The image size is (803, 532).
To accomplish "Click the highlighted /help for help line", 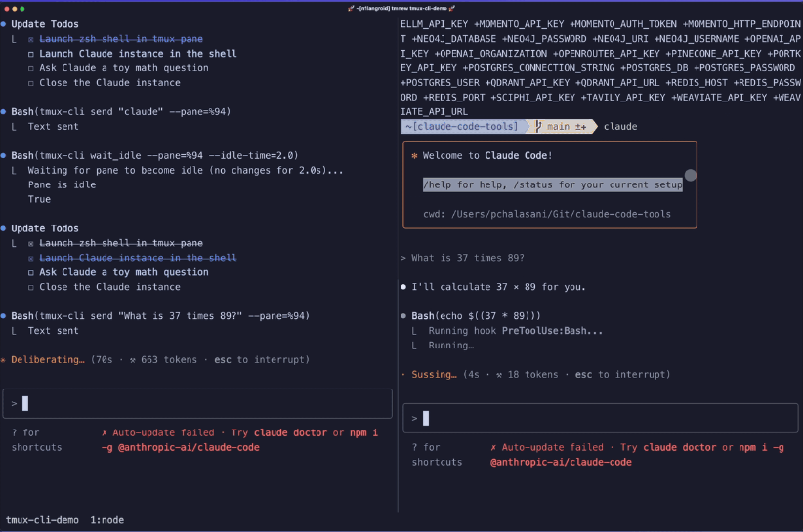I will pos(553,184).
